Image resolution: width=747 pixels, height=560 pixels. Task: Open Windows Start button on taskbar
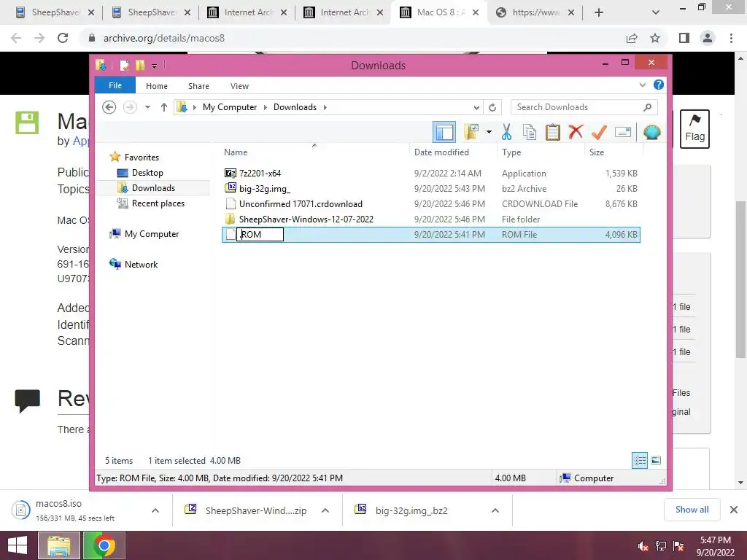pyautogui.click(x=18, y=545)
